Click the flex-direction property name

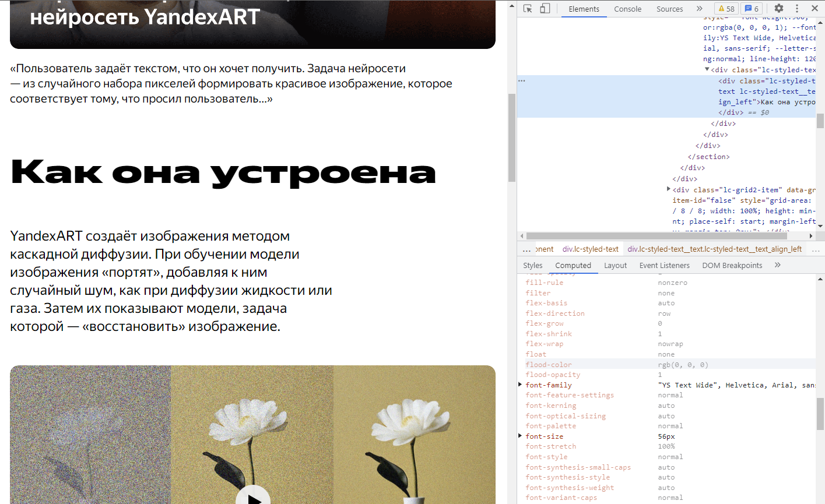click(554, 313)
